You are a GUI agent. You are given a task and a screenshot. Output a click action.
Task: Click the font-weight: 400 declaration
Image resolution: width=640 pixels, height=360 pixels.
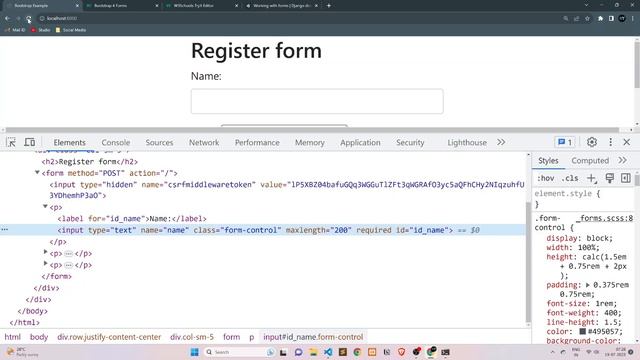pyautogui.click(x=584, y=313)
